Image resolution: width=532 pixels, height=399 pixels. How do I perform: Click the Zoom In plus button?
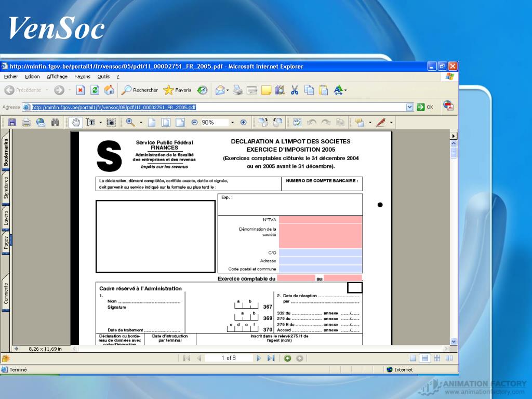click(x=243, y=122)
